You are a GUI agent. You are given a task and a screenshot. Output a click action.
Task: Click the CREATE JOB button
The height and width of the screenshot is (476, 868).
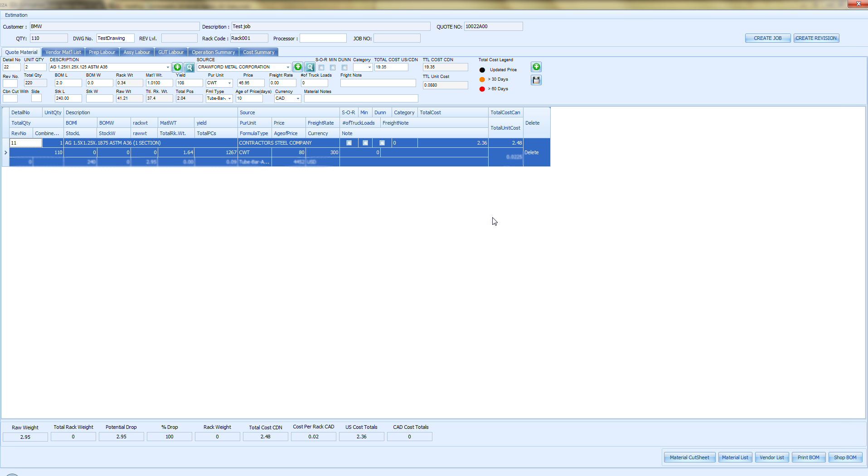click(x=767, y=38)
